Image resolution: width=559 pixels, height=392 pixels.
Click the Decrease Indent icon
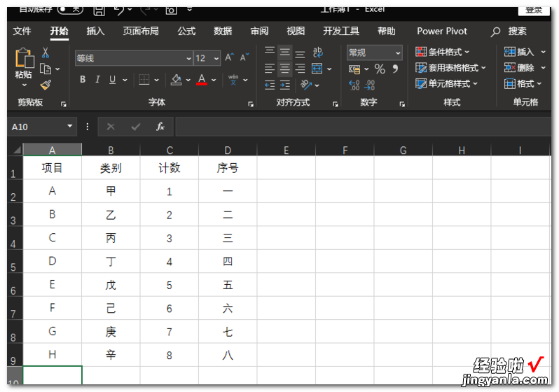[x=270, y=85]
